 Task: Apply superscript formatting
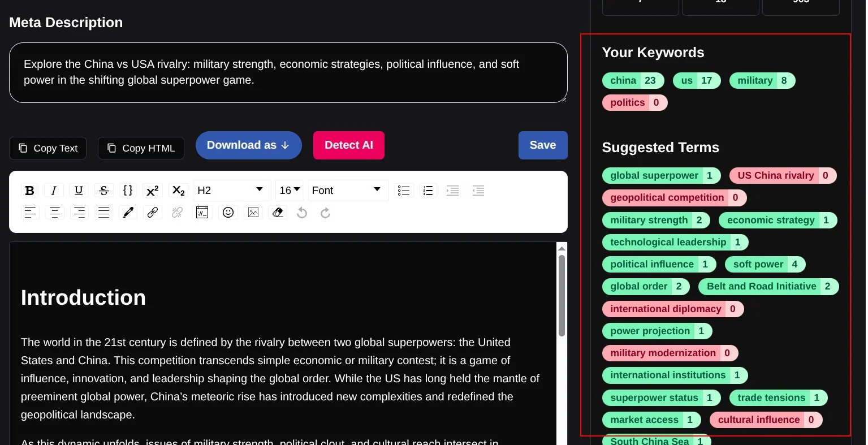tap(152, 191)
